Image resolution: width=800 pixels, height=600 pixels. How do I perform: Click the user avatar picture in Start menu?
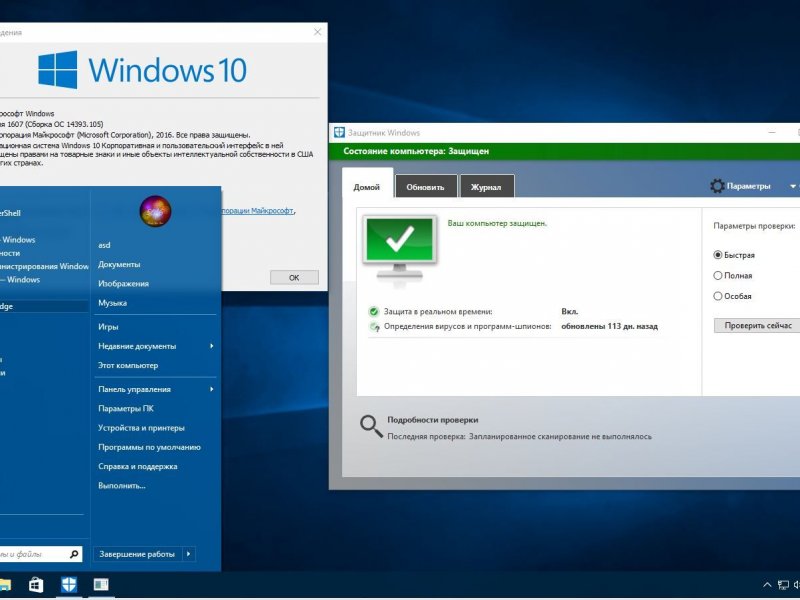pos(155,211)
